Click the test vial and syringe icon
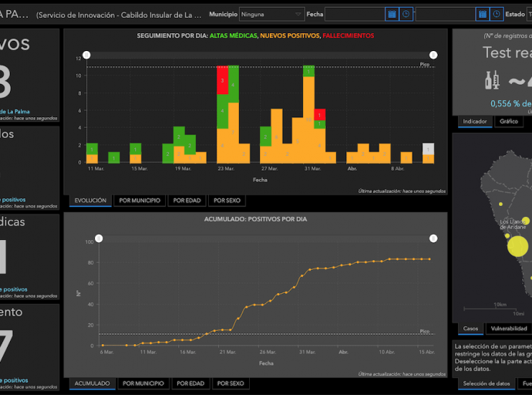Screen dimensions: 532x395 point(493,80)
